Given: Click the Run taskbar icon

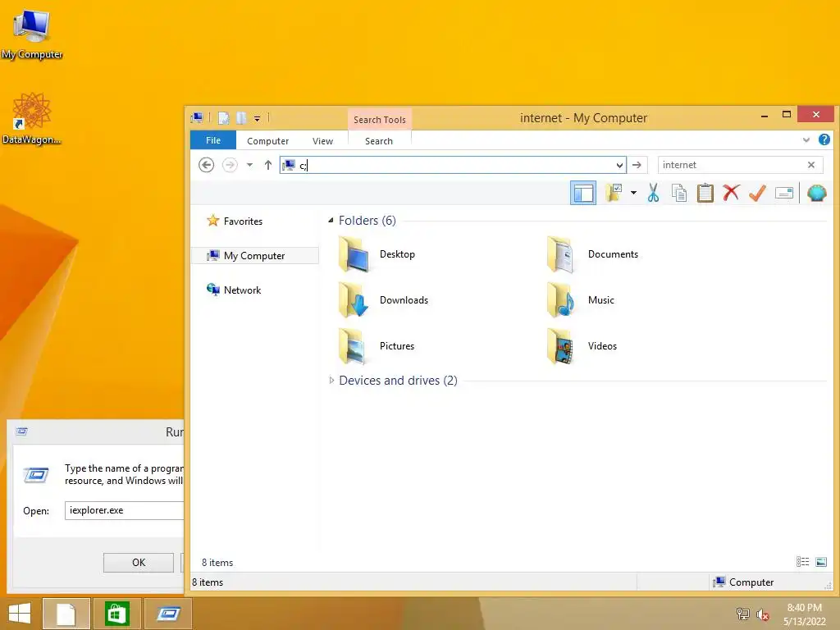Looking at the screenshot, I should 168,614.
